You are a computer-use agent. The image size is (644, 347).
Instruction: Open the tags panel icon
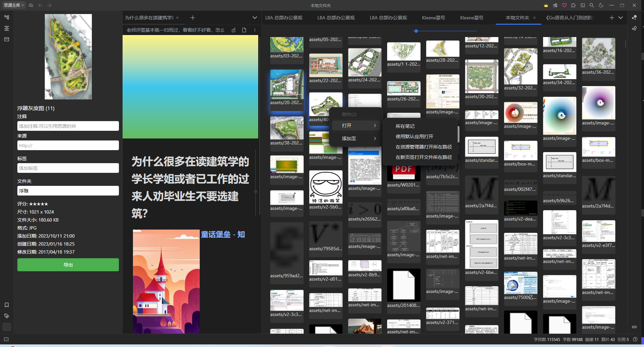[x=7, y=316]
